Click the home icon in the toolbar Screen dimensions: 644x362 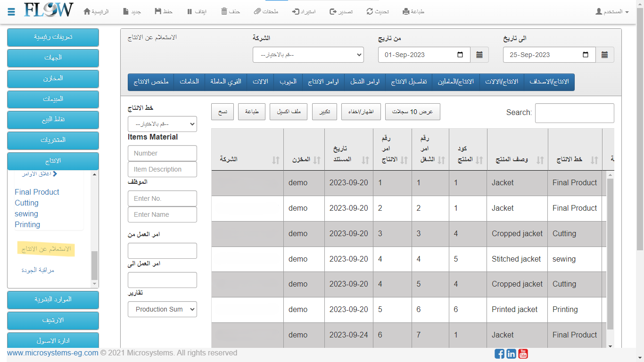click(x=87, y=11)
